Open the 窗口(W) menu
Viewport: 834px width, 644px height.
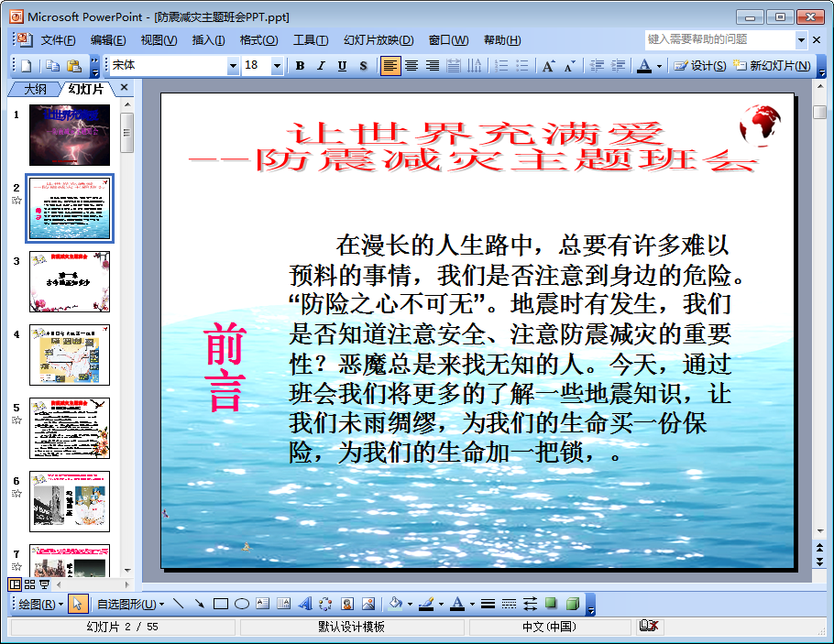click(x=448, y=40)
